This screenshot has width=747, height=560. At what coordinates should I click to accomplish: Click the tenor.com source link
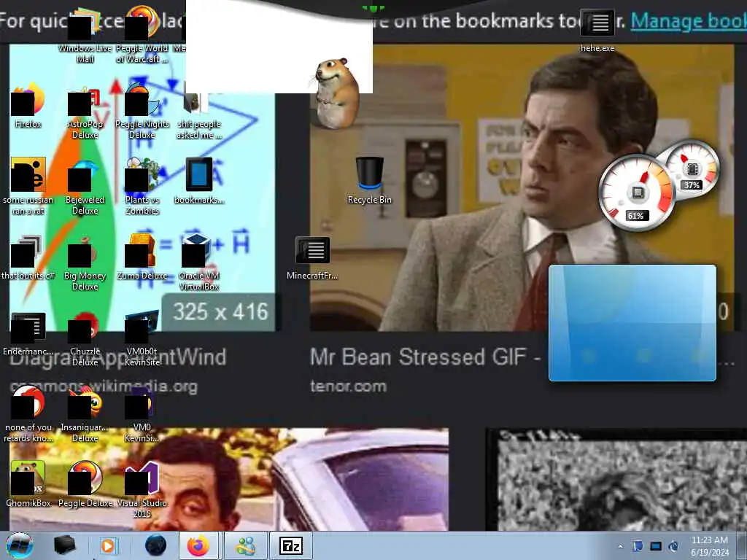click(x=348, y=386)
